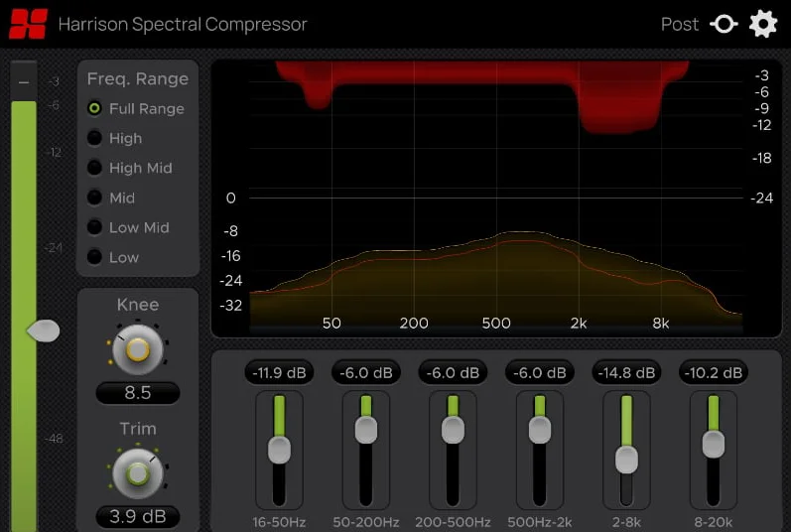Click the 8-20k band fader handle
Viewport: 791px width, 532px height.
click(714, 445)
